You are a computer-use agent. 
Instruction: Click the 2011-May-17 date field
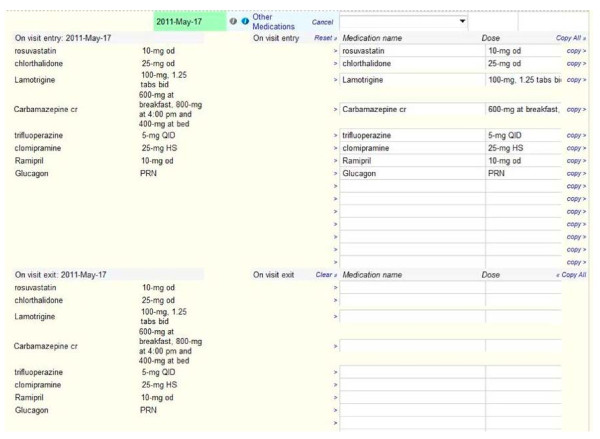click(x=190, y=21)
